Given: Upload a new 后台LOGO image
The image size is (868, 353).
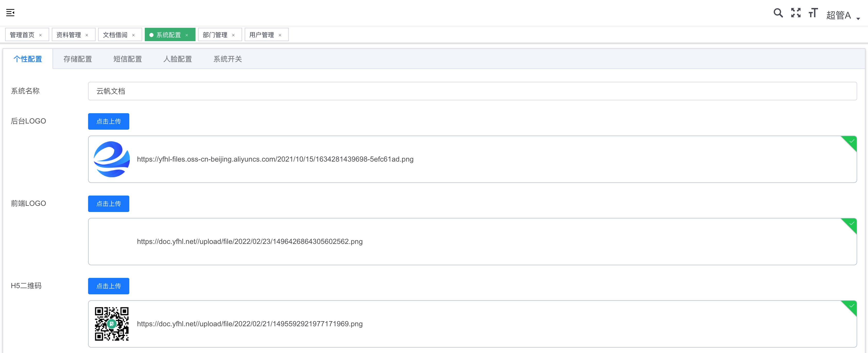Looking at the screenshot, I should [x=108, y=121].
